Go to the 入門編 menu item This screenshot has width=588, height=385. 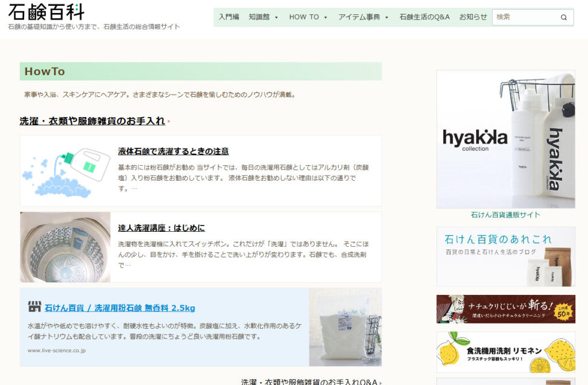coord(229,17)
